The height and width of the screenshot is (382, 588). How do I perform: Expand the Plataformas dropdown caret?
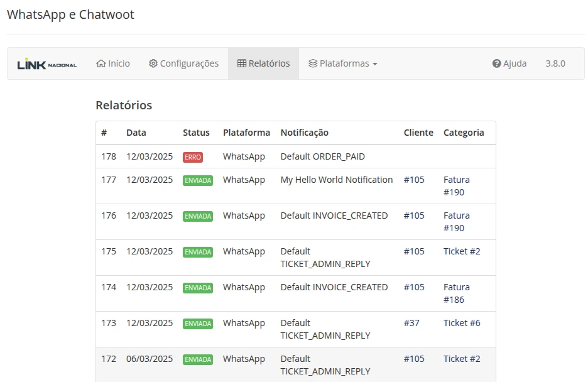coord(375,64)
